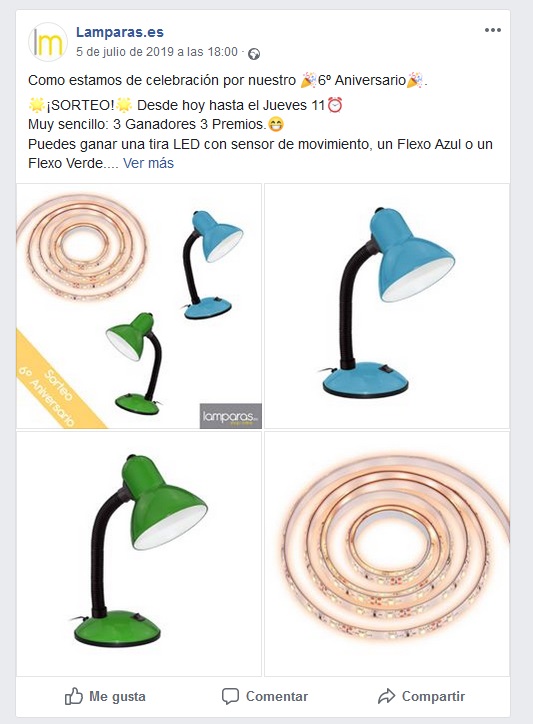Open the collage photo with three prizes
This screenshot has width=533, height=724.
pos(139,306)
